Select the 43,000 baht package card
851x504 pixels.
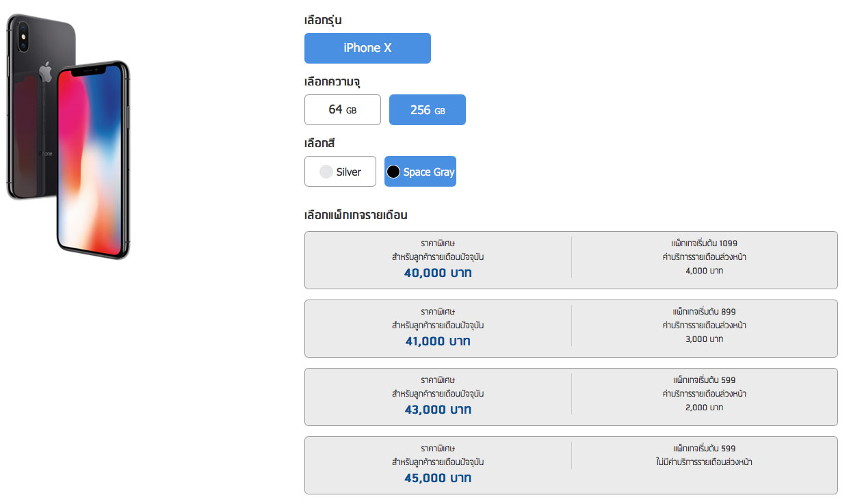571,397
